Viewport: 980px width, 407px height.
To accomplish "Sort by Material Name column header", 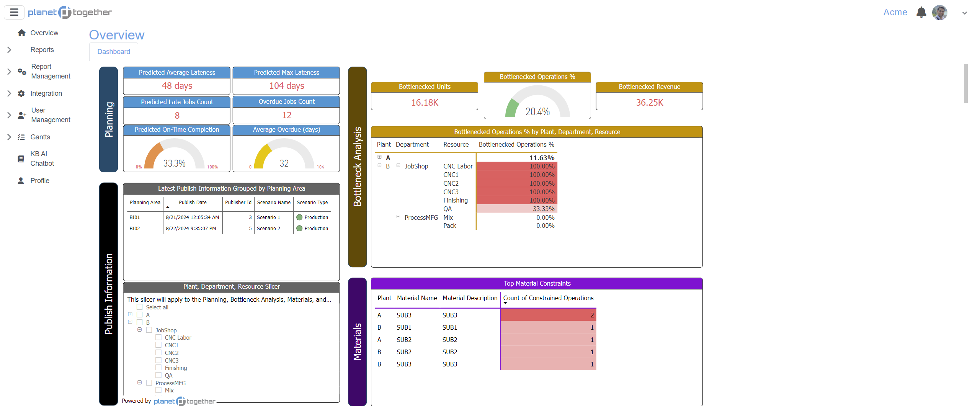I will pyautogui.click(x=417, y=298).
